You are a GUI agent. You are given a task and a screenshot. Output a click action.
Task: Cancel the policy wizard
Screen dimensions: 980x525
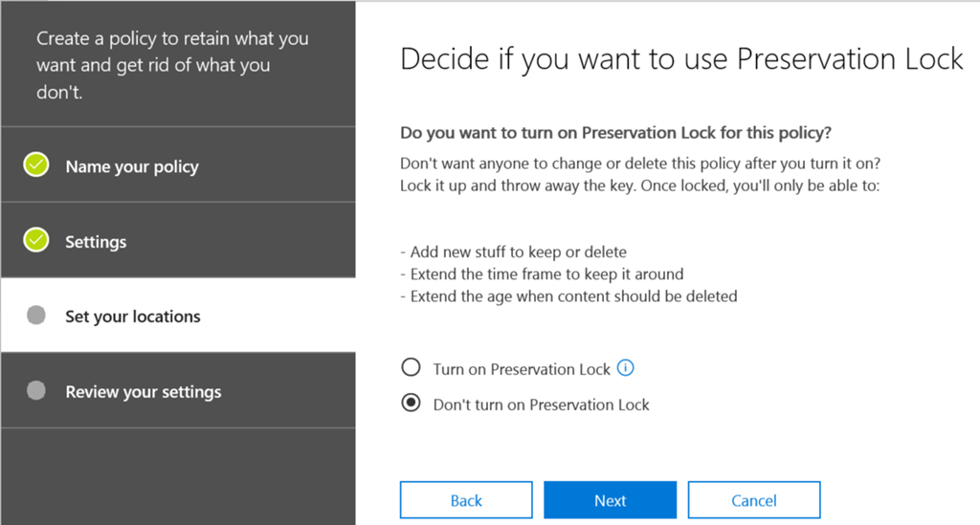[753, 500]
